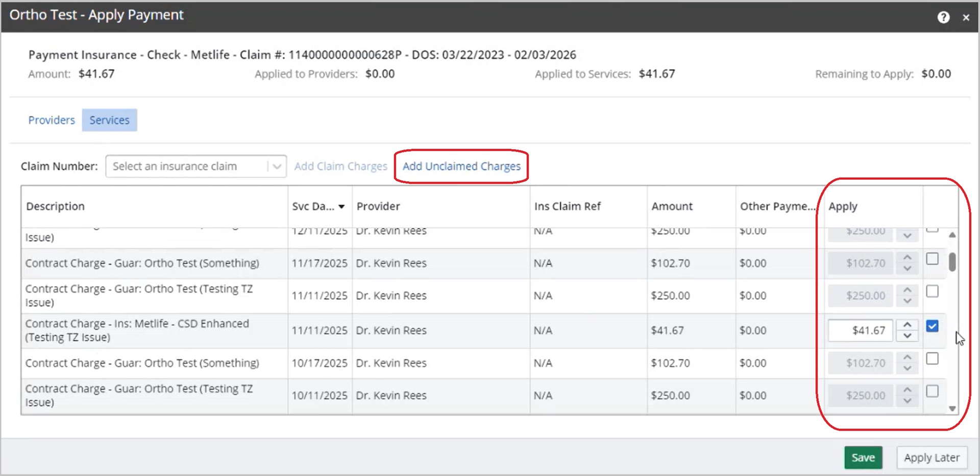Image resolution: width=980 pixels, height=476 pixels.
Task: Click Add Unclaimed Charges link
Action: [x=461, y=166]
